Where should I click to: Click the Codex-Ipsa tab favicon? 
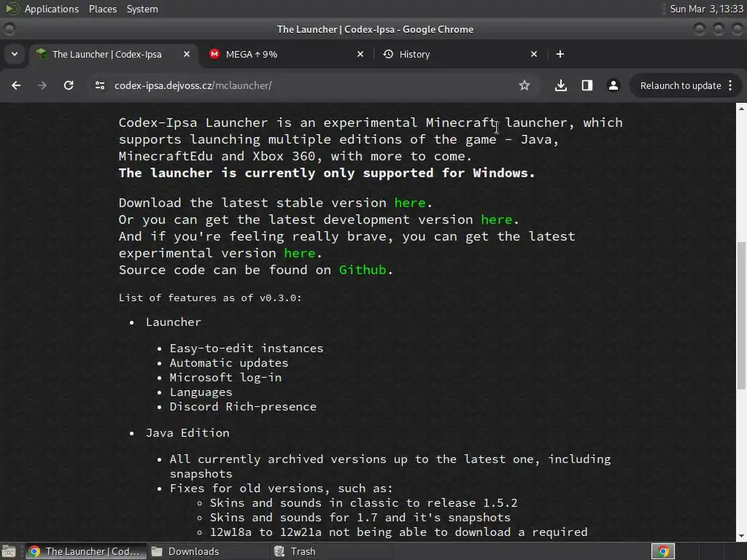42,54
